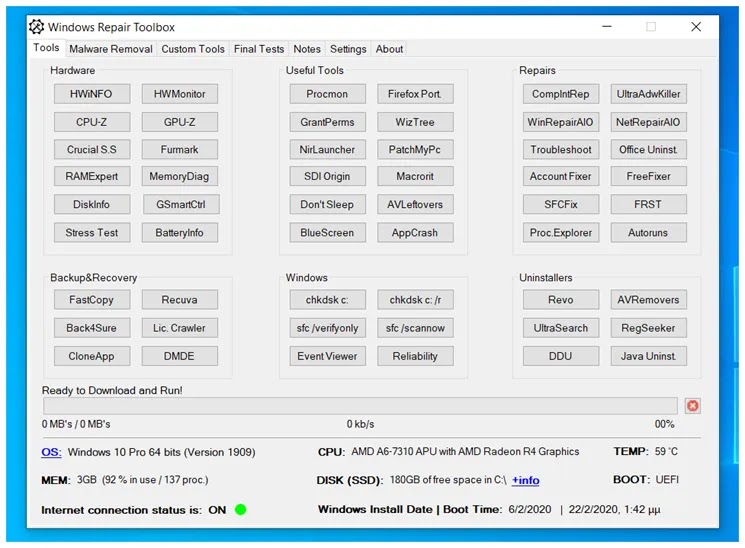This screenshot has width=745, height=548.
Task: Click the Windows Repair Toolbox title icon
Action: click(36, 27)
